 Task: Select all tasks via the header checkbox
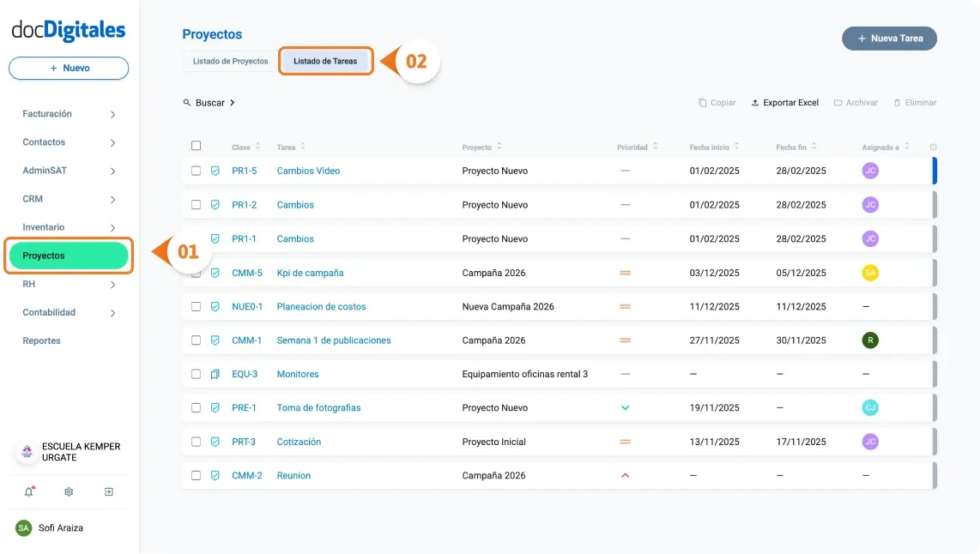[x=196, y=145]
